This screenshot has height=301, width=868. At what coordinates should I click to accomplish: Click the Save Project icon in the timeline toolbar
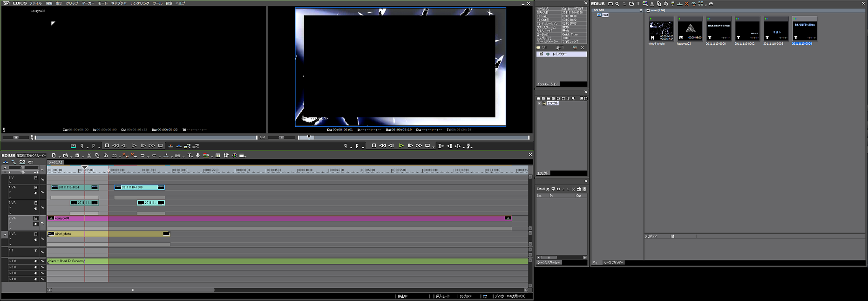(77, 156)
